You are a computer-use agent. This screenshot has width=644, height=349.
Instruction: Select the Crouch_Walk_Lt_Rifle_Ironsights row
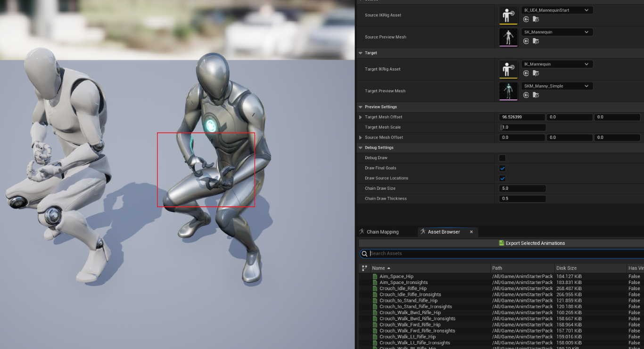click(501, 343)
